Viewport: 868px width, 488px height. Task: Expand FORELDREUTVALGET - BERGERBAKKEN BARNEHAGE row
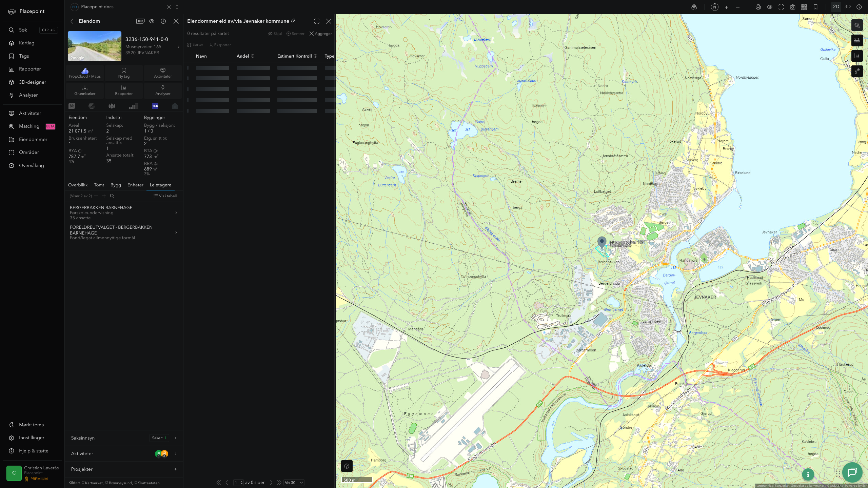pos(124,232)
